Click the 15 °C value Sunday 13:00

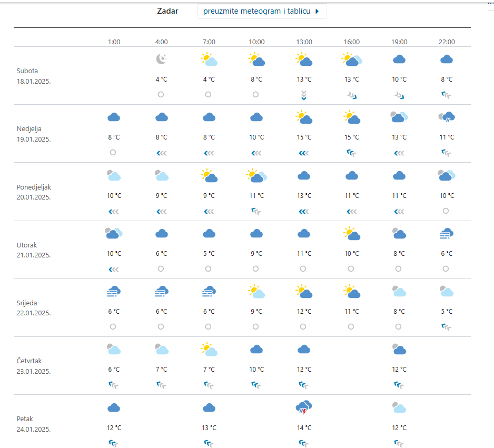click(x=304, y=137)
